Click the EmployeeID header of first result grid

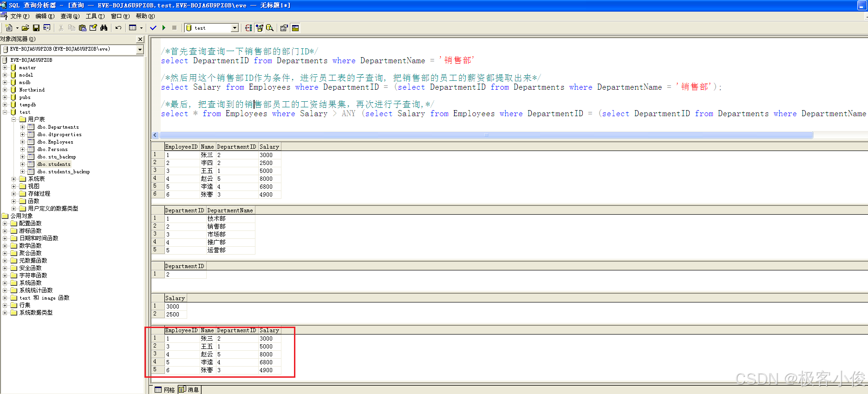(x=182, y=147)
